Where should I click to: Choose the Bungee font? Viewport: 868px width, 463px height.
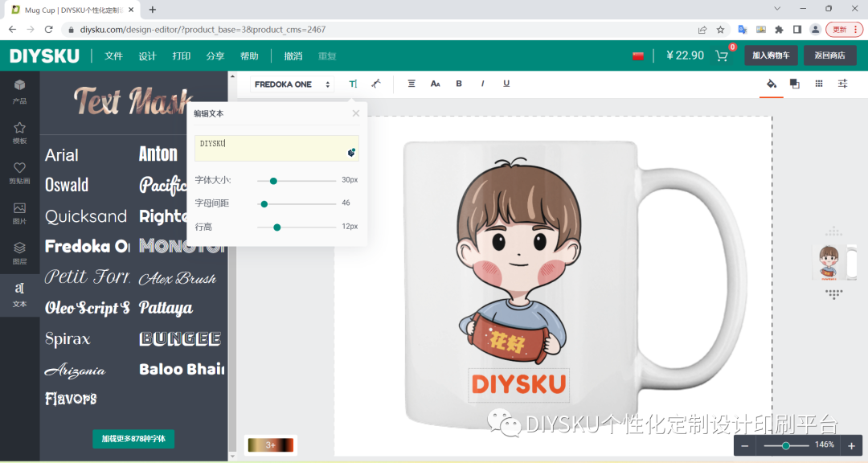(x=180, y=338)
